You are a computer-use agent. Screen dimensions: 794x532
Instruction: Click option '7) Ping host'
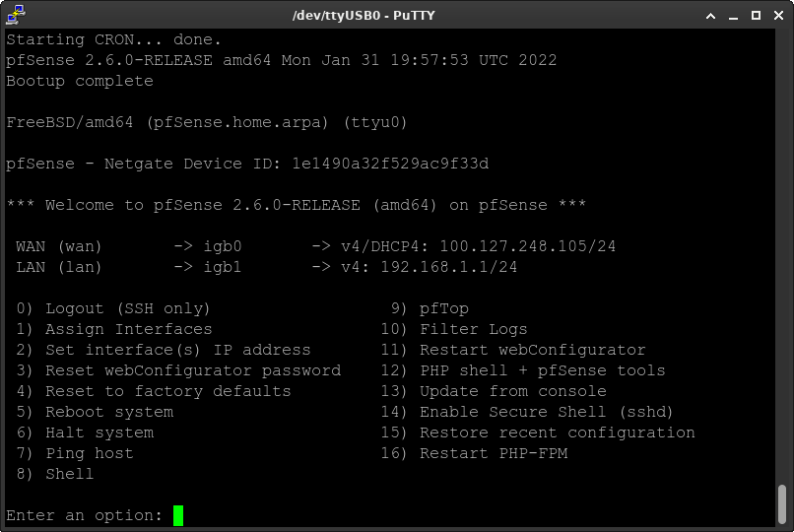click(75, 453)
